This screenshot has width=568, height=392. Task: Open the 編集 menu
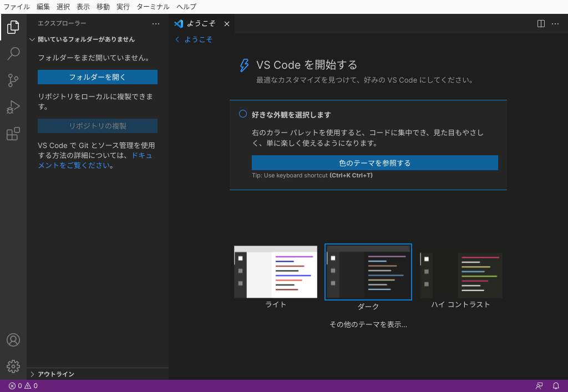click(43, 7)
